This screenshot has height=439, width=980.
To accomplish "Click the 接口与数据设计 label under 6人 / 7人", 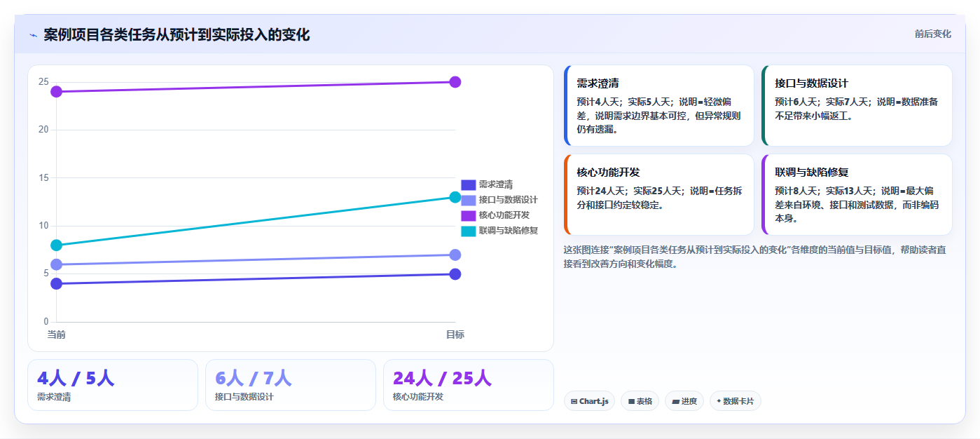I will (244, 397).
